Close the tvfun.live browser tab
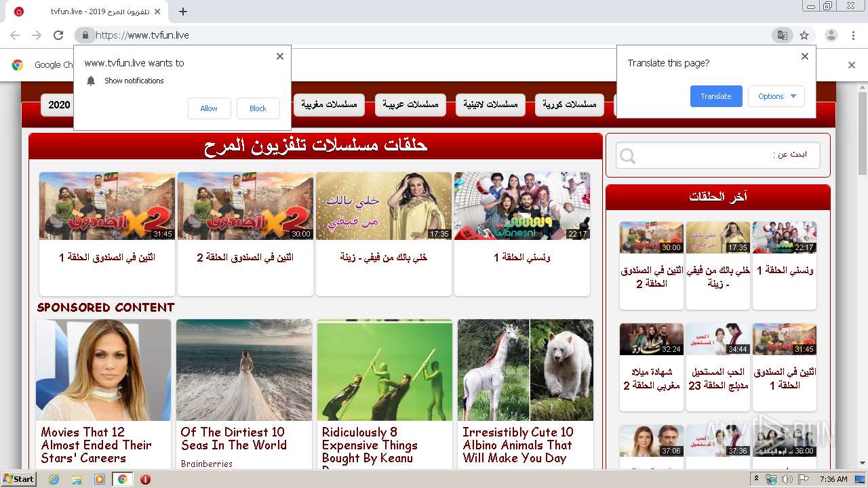 (x=157, y=12)
